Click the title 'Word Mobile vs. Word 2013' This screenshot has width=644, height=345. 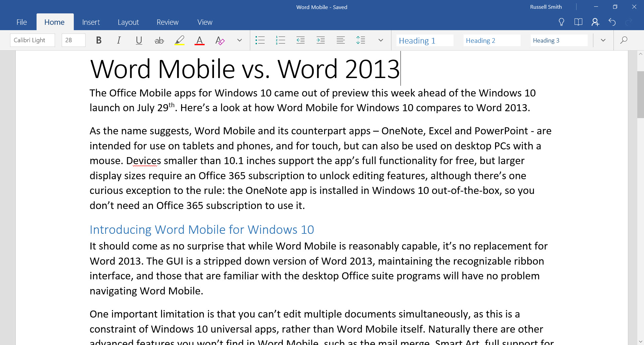(245, 69)
